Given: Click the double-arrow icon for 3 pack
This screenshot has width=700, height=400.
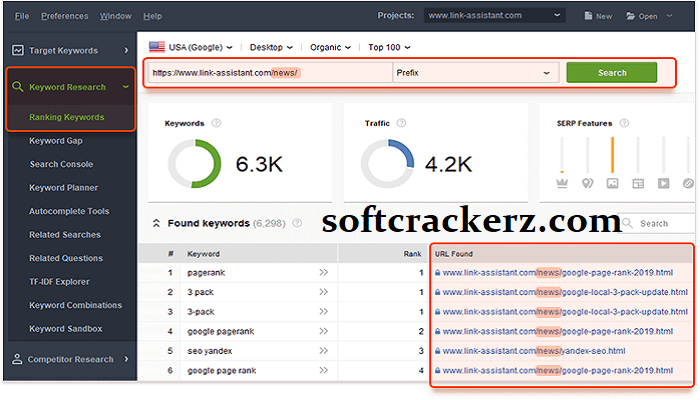Looking at the screenshot, I should (x=324, y=292).
